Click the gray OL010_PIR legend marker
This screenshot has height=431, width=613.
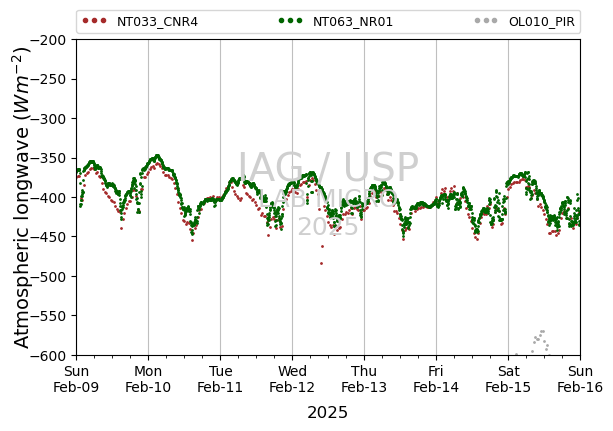coord(486,21)
